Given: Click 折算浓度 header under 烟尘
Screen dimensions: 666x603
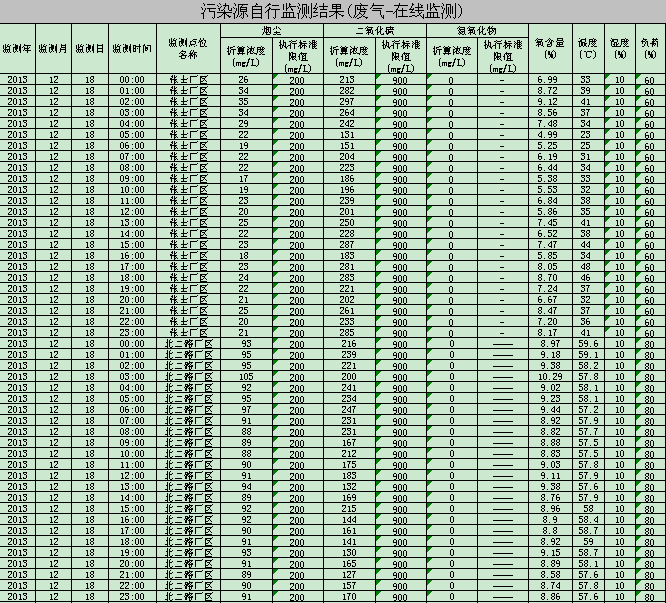Looking at the screenshot, I should [246, 56].
